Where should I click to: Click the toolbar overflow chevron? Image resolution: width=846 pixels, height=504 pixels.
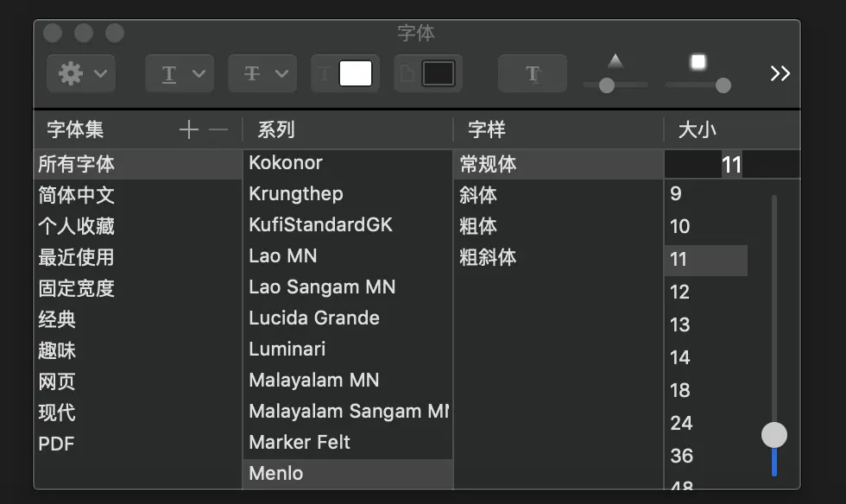point(780,73)
